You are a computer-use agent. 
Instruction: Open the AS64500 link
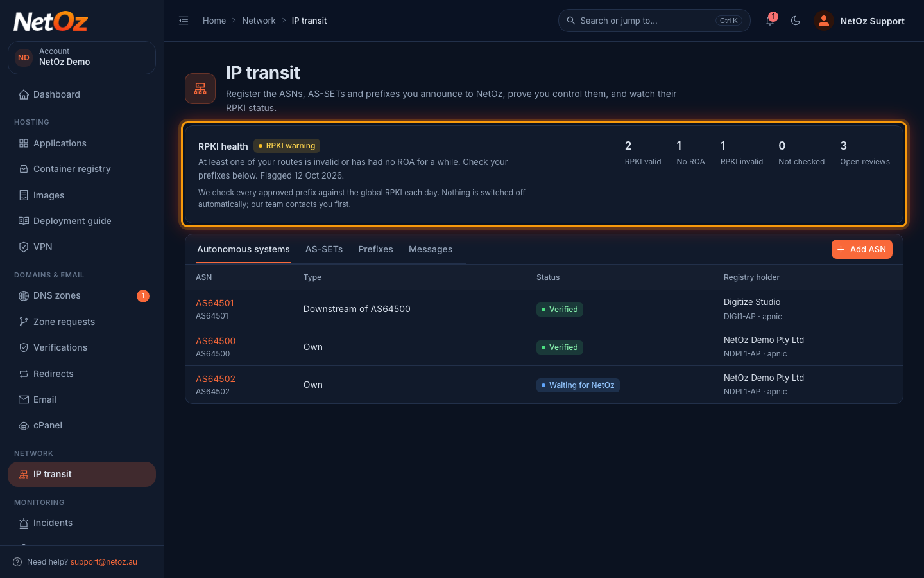pyautogui.click(x=216, y=341)
